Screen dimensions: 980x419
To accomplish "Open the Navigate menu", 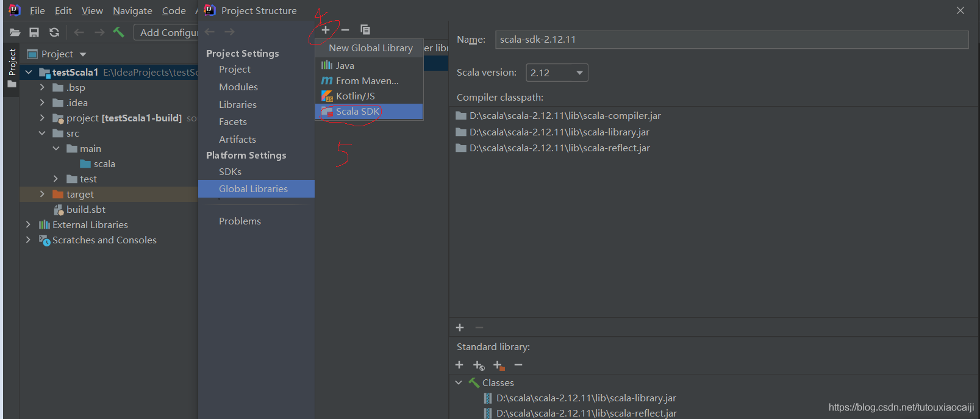I will [x=132, y=11].
